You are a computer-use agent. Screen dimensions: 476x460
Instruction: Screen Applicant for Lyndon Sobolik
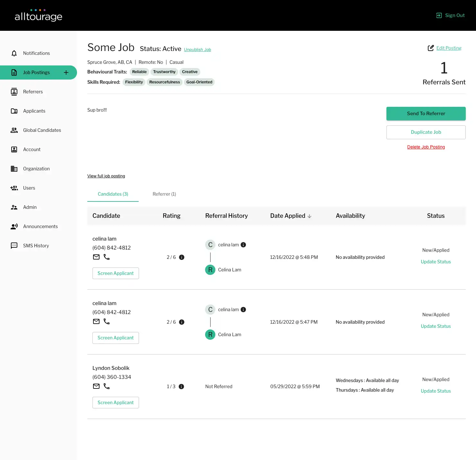pos(116,403)
